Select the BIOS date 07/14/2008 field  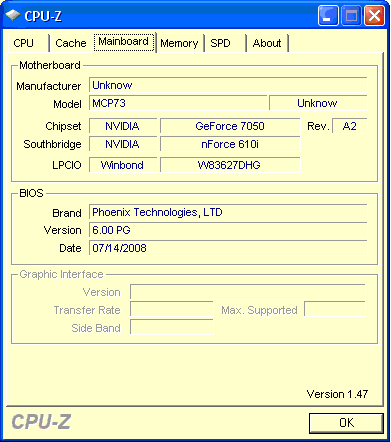[228, 248]
